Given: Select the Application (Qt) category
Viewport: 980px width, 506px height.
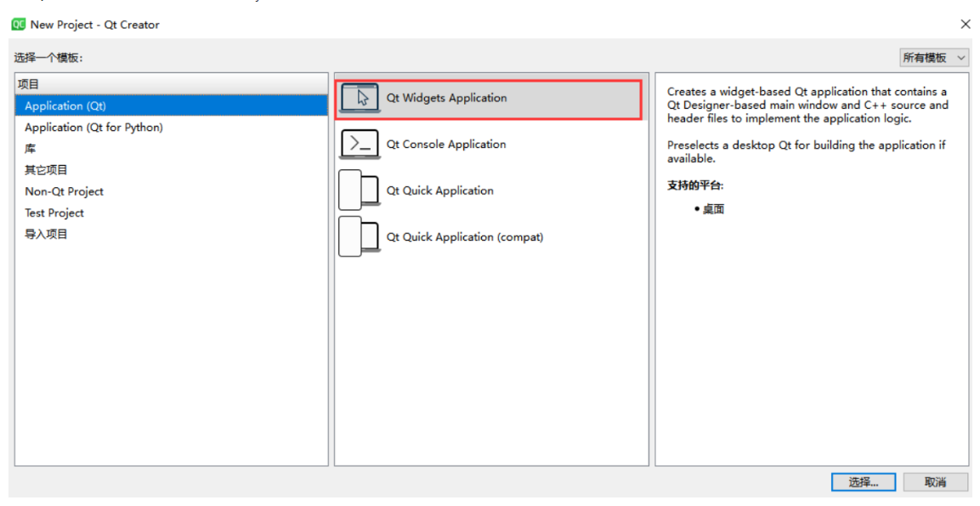Looking at the screenshot, I should [171, 105].
